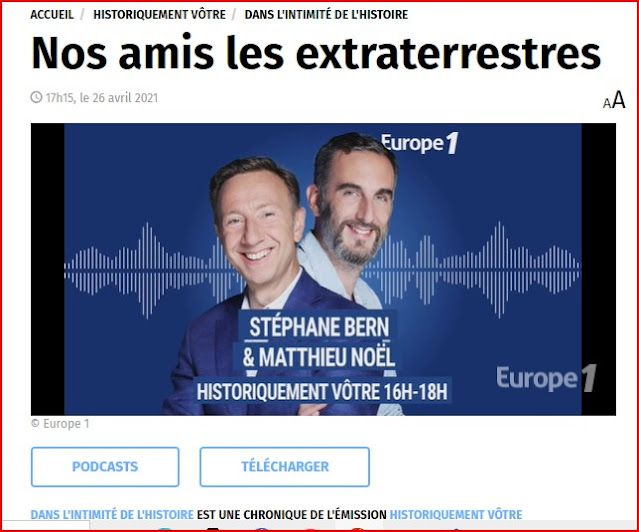
Task: Click the Matthieu Noël name banner
Action: [319, 357]
